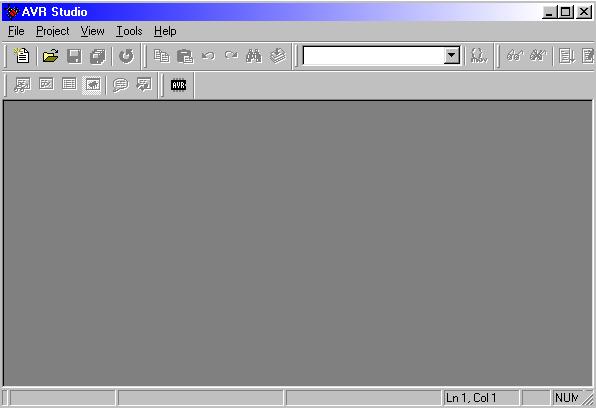Screen dimensions: 596x408
Task: Click the Save All icon
Action: click(x=97, y=56)
